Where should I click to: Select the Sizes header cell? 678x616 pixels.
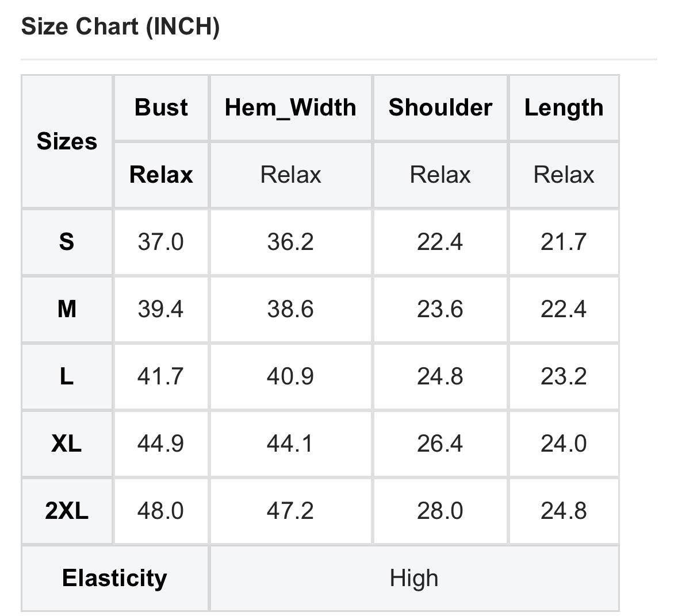pos(67,141)
